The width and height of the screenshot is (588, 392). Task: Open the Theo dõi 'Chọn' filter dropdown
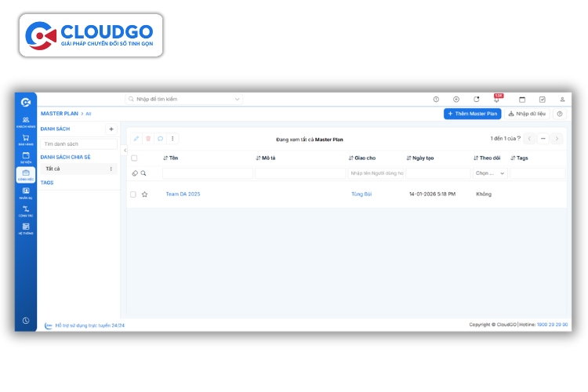pyautogui.click(x=491, y=173)
